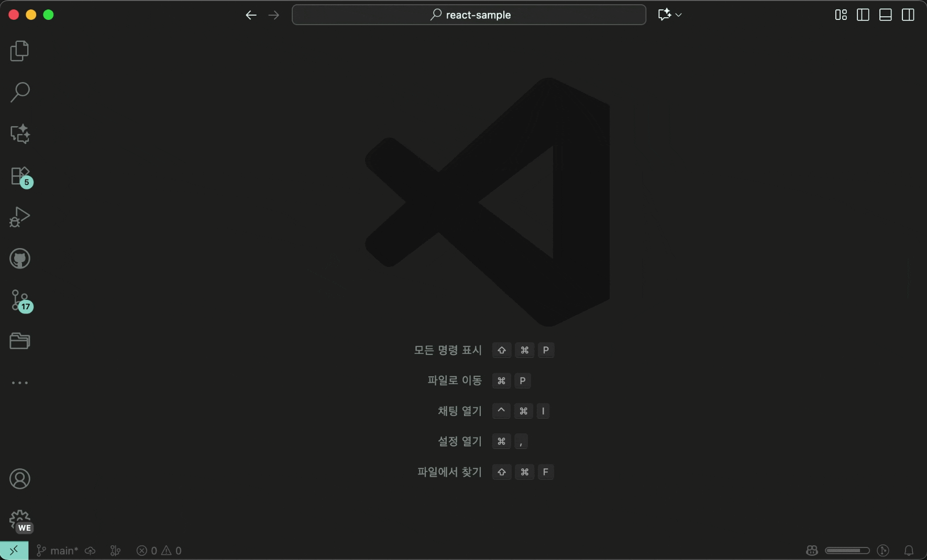Go forward using the right arrow
927x560 pixels.
click(x=273, y=15)
